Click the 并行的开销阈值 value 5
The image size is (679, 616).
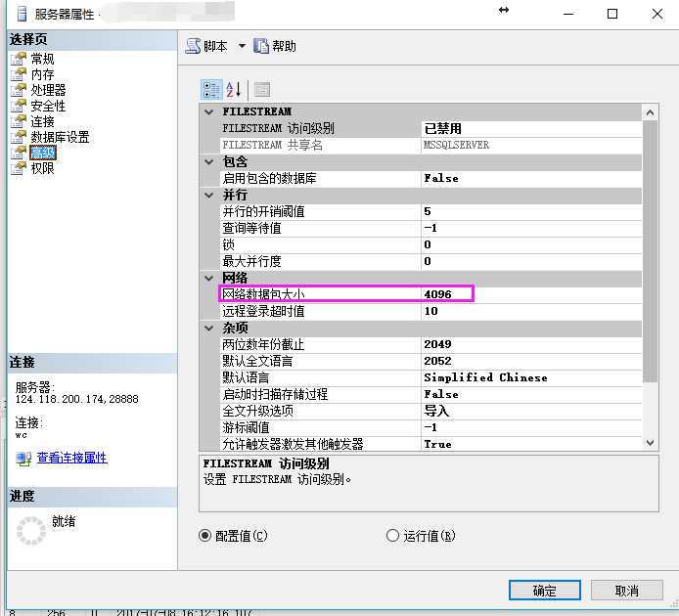click(x=428, y=211)
